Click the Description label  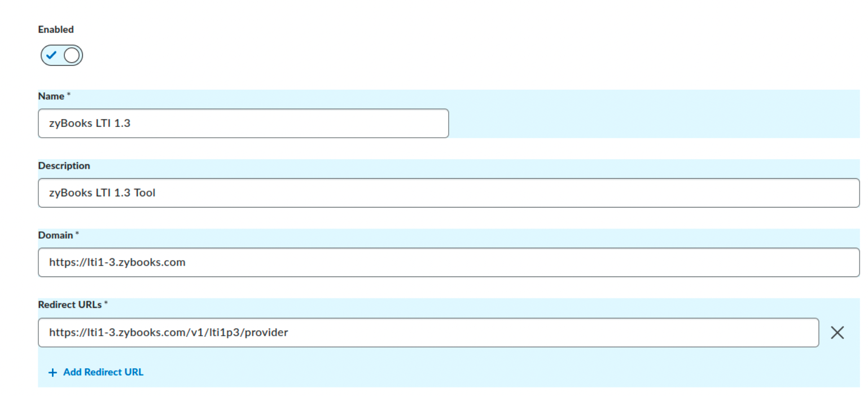pyautogui.click(x=64, y=166)
